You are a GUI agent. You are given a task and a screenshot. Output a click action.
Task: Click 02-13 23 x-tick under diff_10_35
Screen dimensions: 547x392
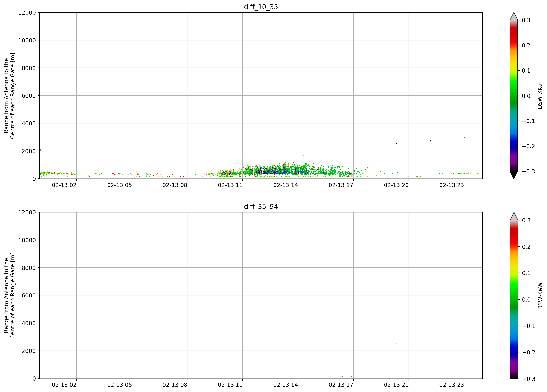[x=452, y=185]
